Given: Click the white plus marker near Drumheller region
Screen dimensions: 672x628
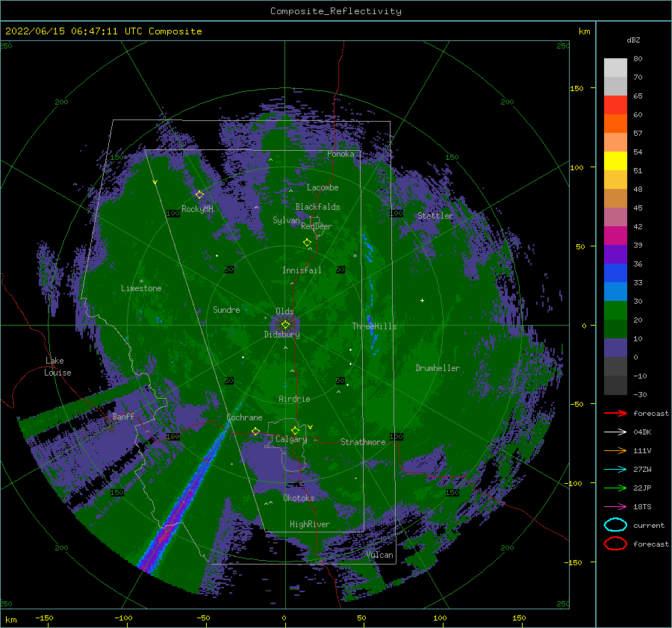Looking at the screenshot, I should click(x=422, y=300).
